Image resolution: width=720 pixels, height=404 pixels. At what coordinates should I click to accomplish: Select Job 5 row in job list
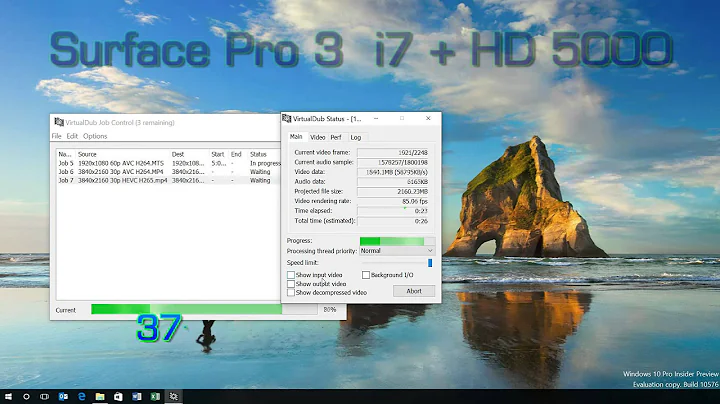pyautogui.click(x=168, y=163)
